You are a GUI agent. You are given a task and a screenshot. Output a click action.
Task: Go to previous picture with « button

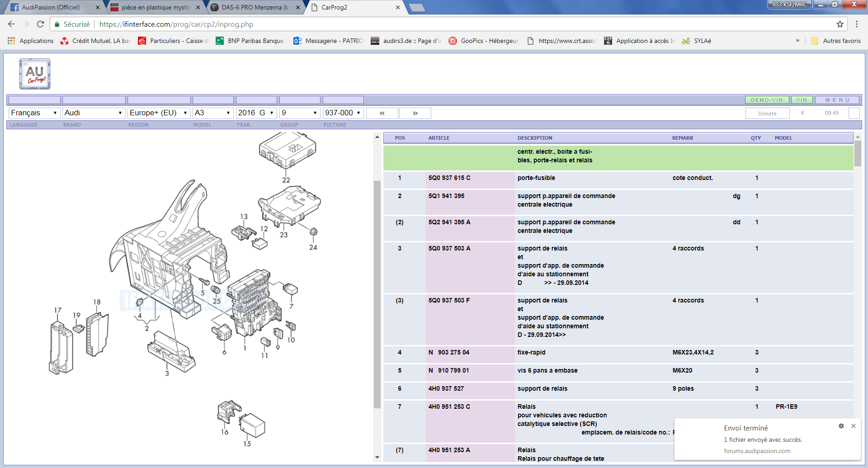(382, 113)
